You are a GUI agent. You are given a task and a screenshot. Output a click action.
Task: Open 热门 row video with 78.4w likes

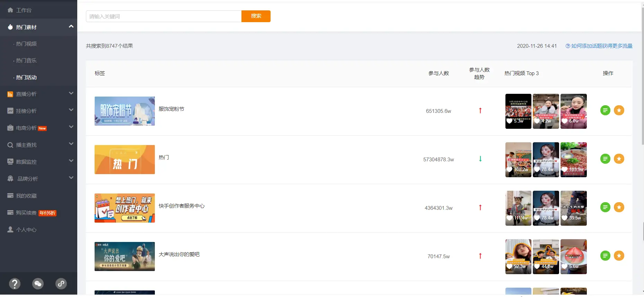(546, 160)
